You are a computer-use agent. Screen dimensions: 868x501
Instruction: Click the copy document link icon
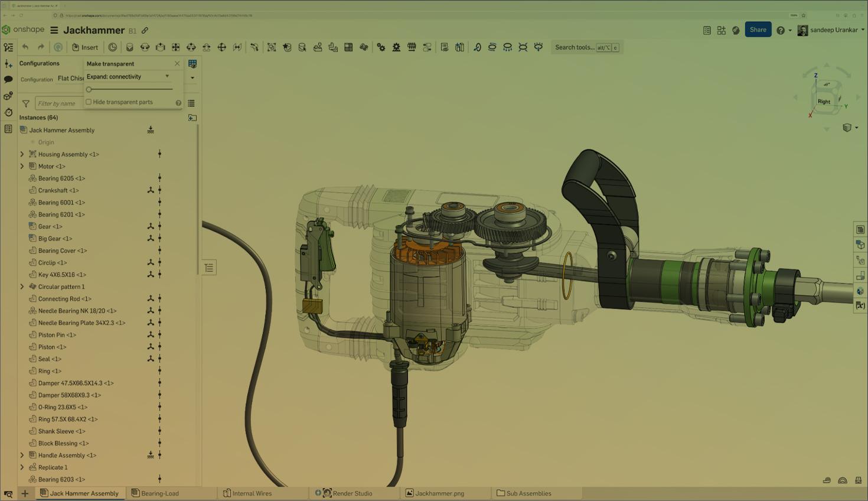[x=145, y=30]
